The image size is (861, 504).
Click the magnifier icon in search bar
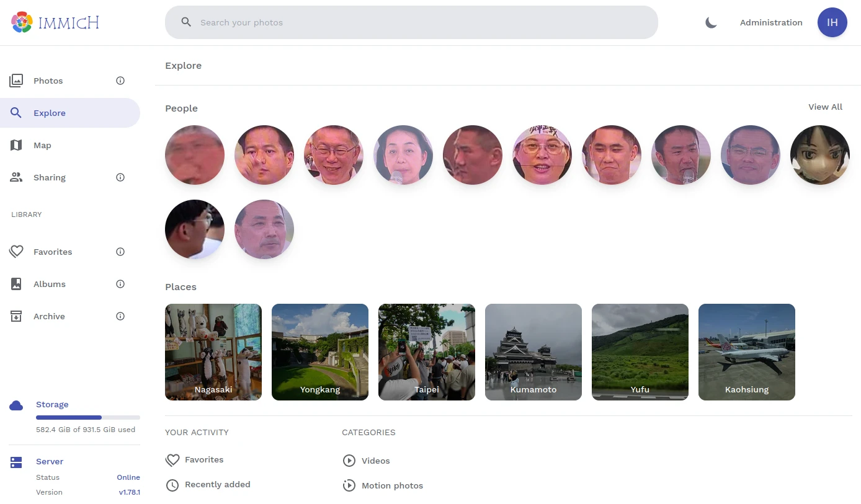[x=186, y=22]
